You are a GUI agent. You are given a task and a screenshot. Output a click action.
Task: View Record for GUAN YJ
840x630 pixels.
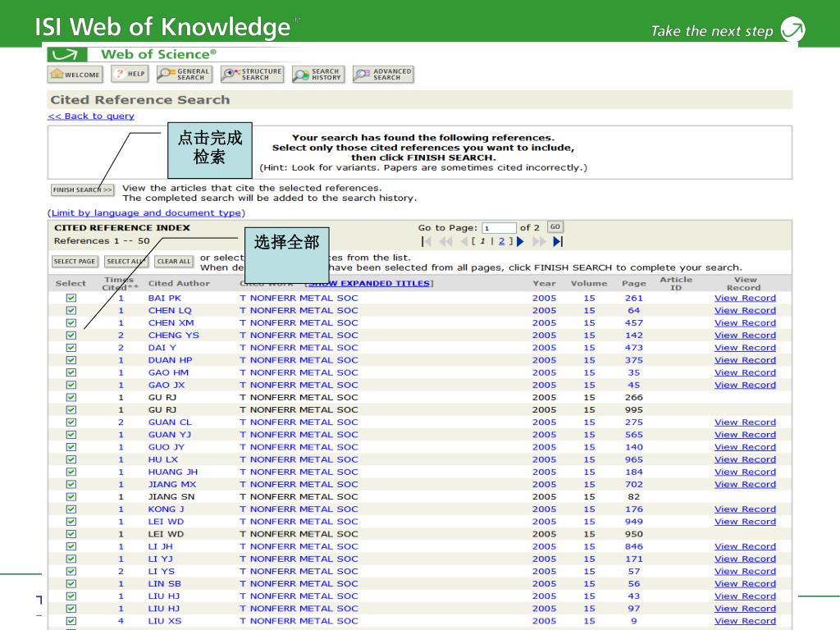[745, 435]
